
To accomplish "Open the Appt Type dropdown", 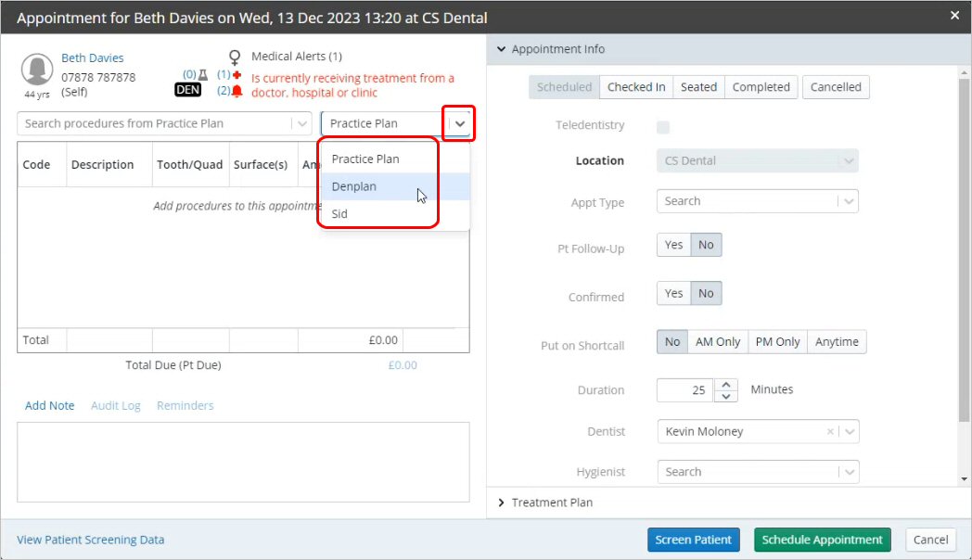I will [x=758, y=201].
